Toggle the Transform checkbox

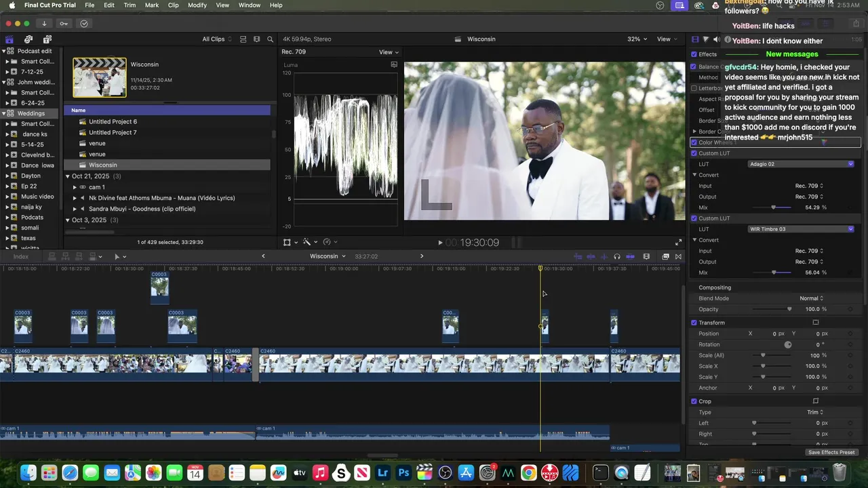[x=694, y=323]
